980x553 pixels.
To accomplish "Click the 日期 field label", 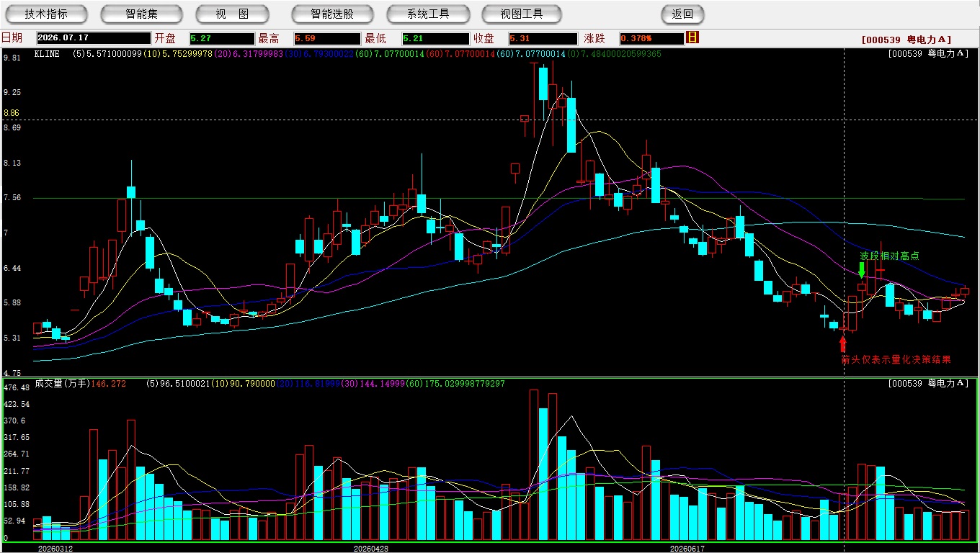I will (x=12, y=38).
